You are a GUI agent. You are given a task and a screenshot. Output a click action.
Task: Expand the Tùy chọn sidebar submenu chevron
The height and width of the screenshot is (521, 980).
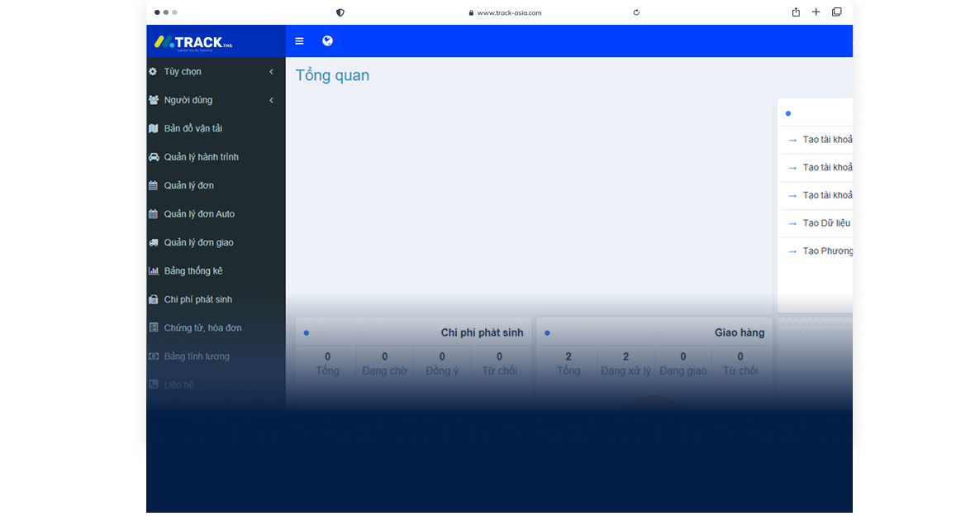pos(271,72)
